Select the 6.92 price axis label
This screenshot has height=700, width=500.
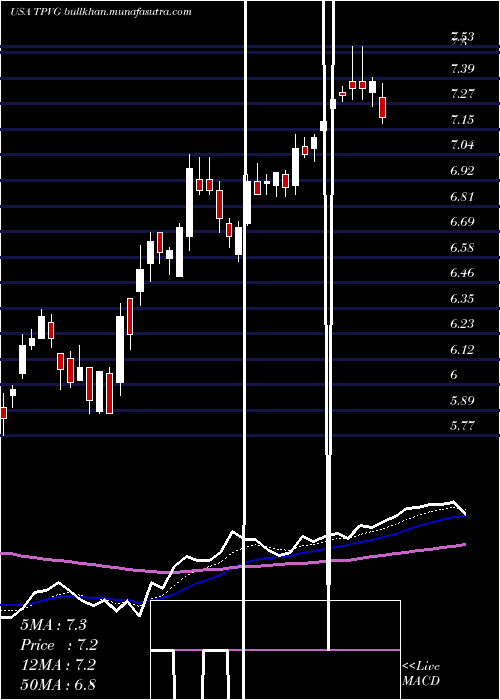462,171
